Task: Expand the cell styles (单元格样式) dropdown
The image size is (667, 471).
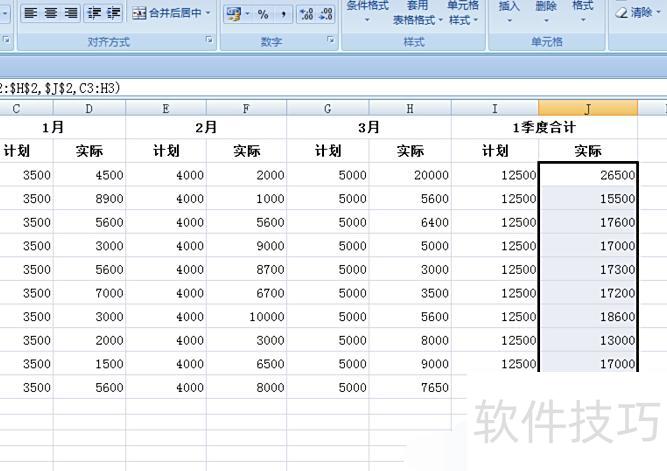Action: tap(463, 20)
